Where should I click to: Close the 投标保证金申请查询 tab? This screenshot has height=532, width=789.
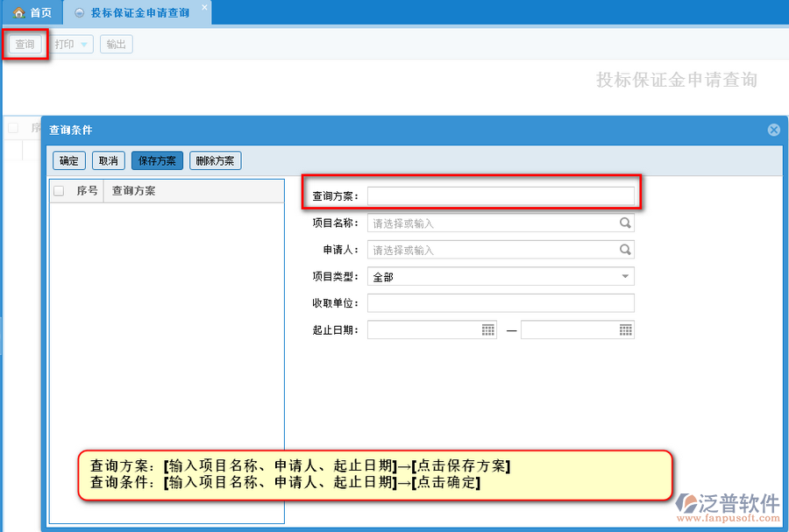pos(205,7)
